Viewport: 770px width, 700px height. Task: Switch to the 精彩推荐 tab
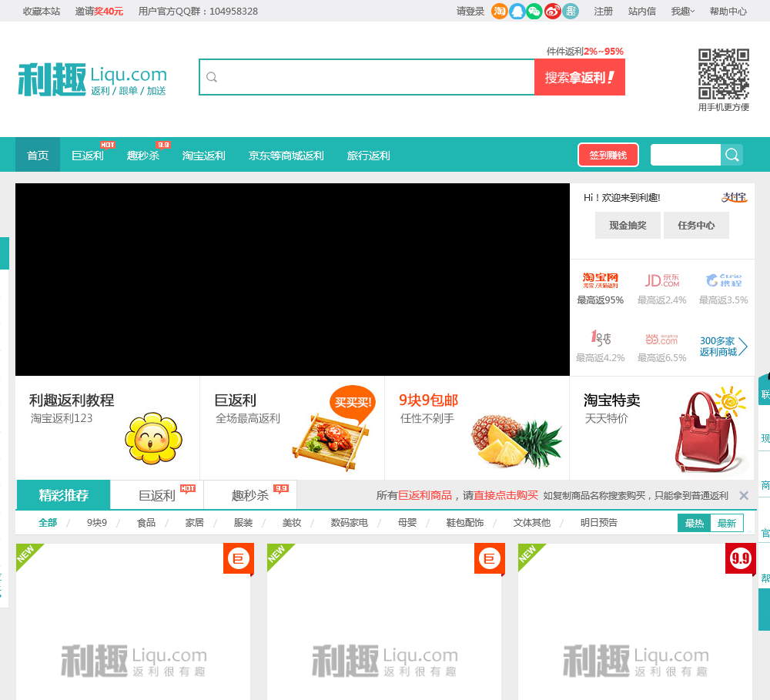pyautogui.click(x=63, y=495)
